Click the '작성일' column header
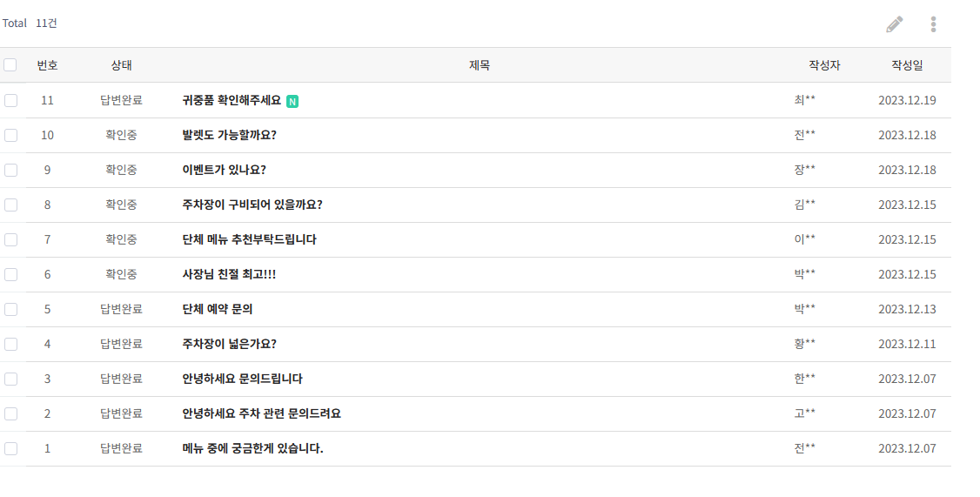Viewport: 980px width, 497px height. 907,65
